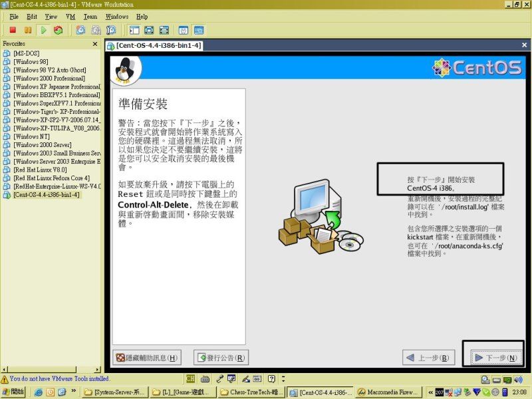Open the Team menu

pos(90,17)
